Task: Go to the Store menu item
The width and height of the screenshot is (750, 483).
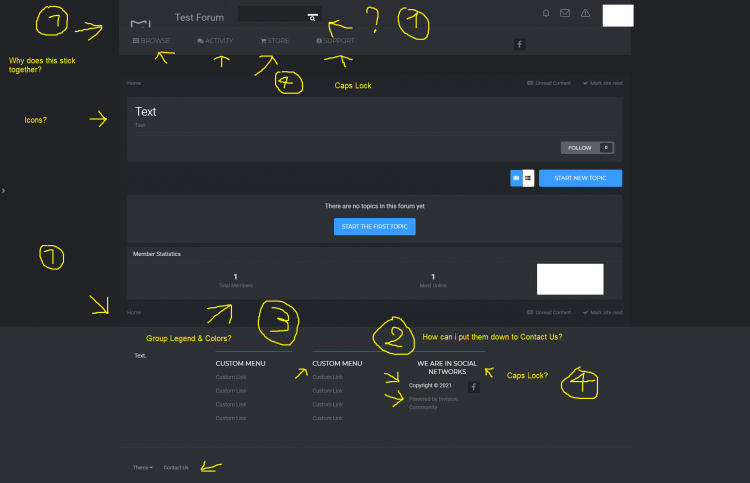Action: [x=275, y=41]
